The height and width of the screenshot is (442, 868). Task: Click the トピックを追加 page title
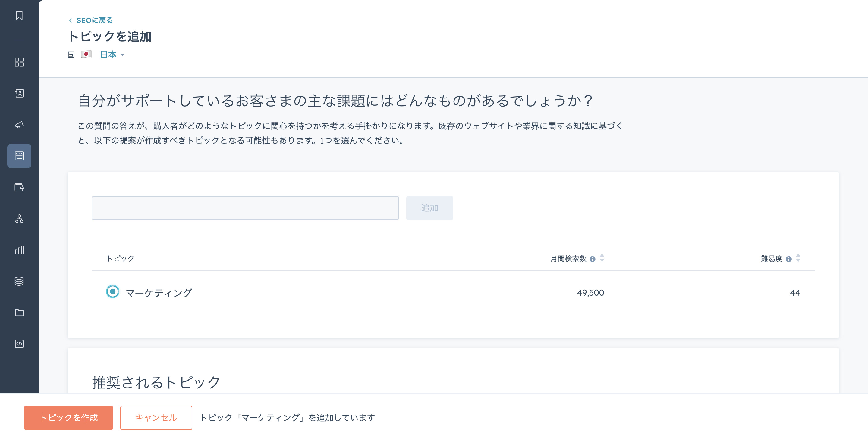pos(110,36)
